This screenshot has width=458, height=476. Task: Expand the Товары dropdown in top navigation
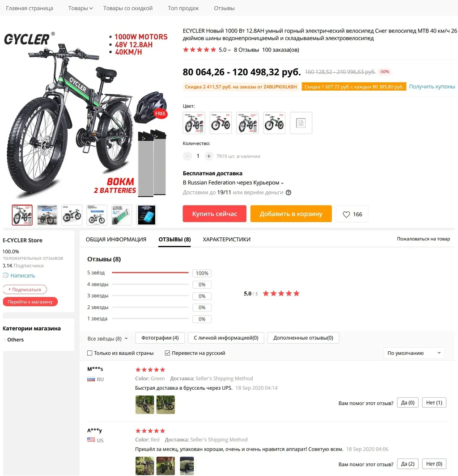tap(81, 8)
